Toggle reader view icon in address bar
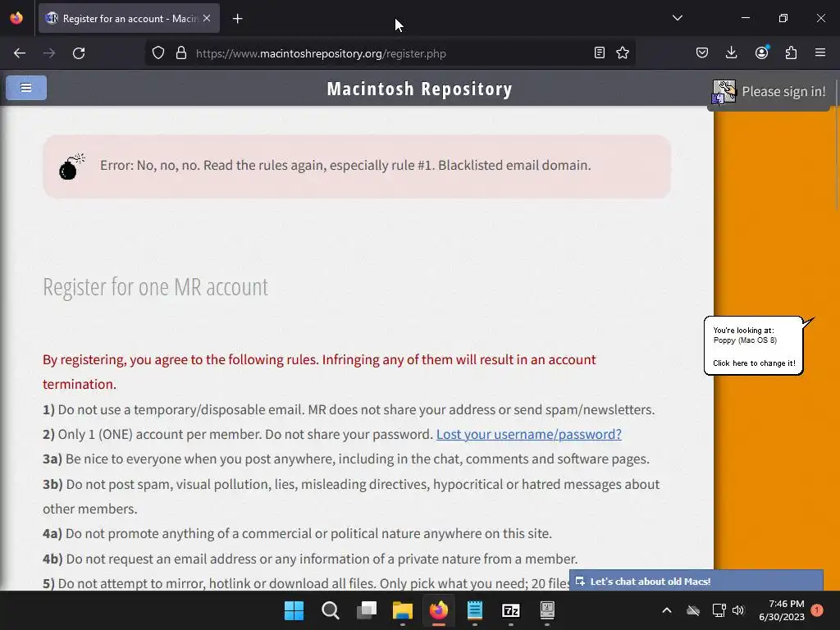 [x=600, y=52]
